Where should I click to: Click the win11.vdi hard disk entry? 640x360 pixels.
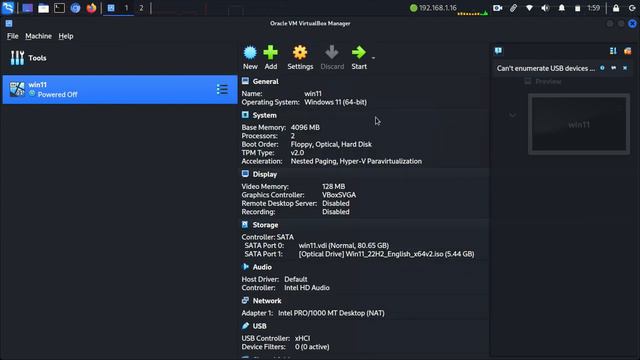pyautogui.click(x=344, y=245)
